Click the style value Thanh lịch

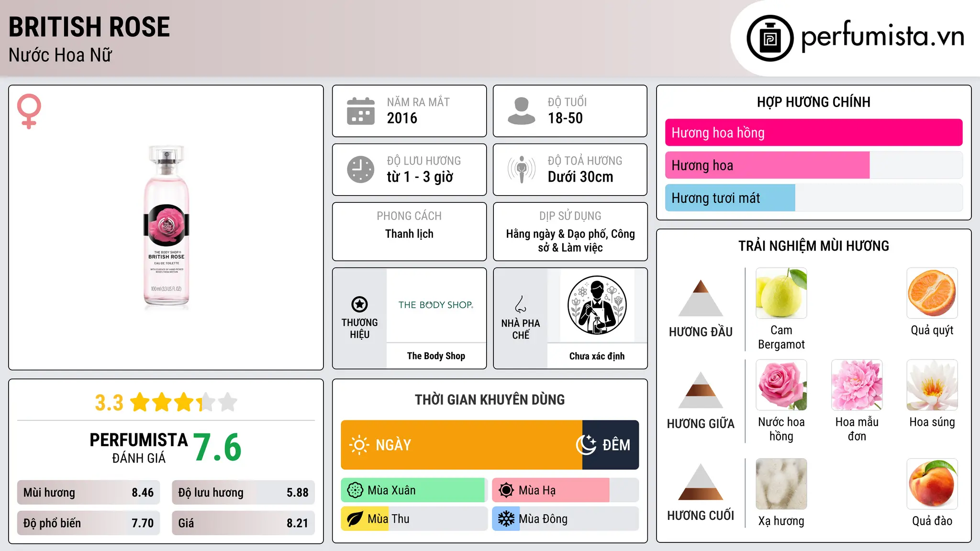pos(409,234)
